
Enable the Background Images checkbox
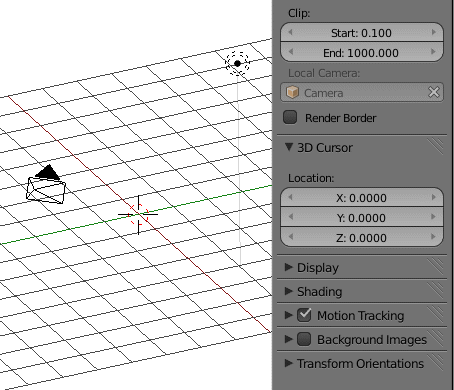tap(304, 339)
